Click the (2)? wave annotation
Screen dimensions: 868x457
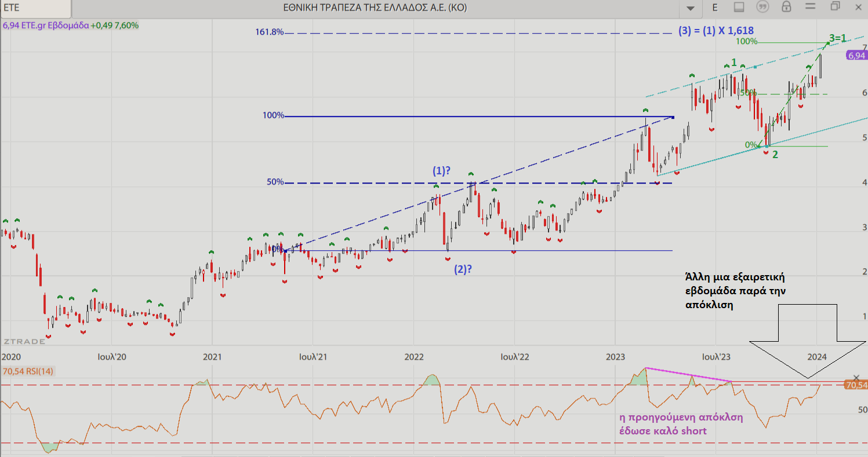pos(462,269)
